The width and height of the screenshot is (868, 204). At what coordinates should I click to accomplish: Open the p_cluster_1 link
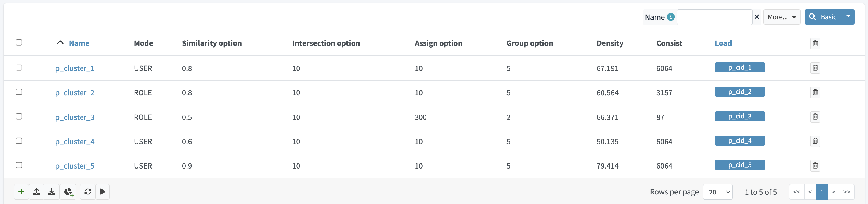point(75,68)
